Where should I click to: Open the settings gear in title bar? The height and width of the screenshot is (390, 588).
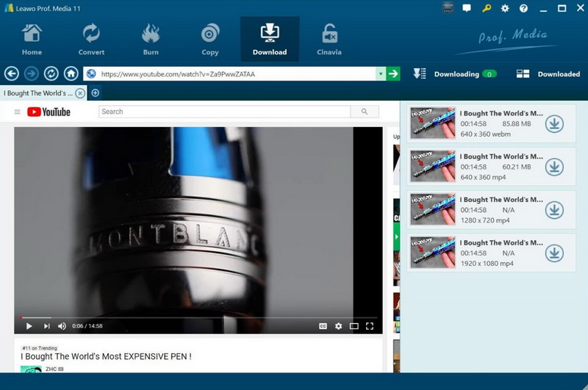(505, 8)
